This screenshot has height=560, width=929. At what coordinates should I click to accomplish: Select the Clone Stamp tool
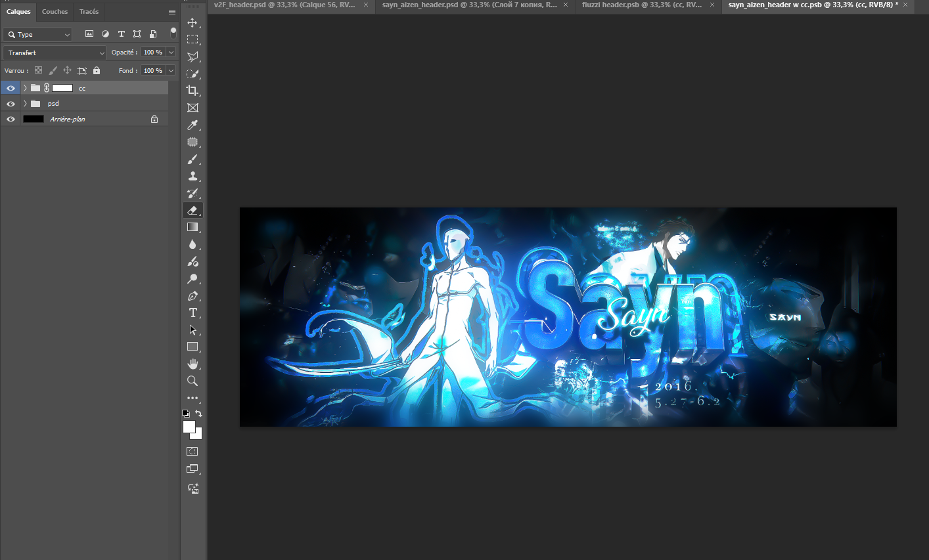[193, 176]
